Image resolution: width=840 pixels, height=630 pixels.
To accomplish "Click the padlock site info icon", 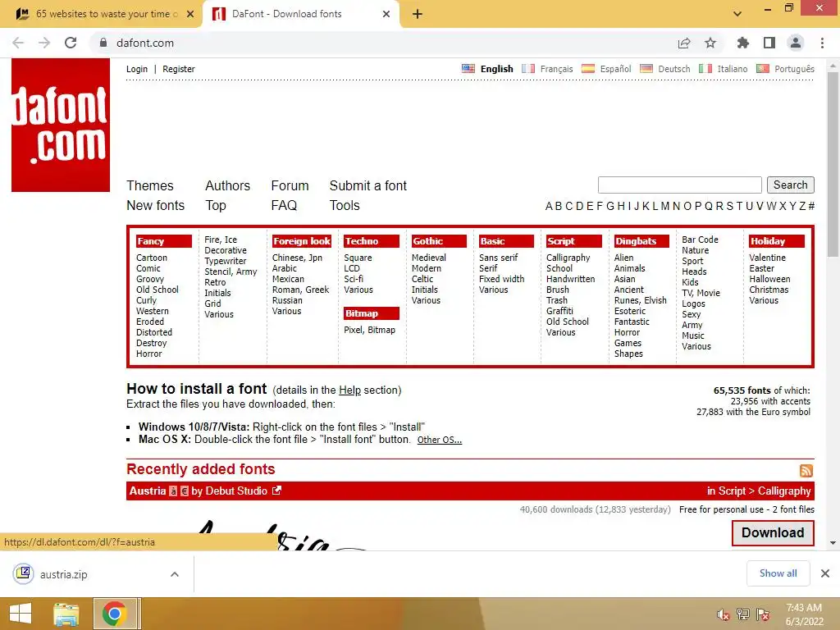I will (103, 43).
